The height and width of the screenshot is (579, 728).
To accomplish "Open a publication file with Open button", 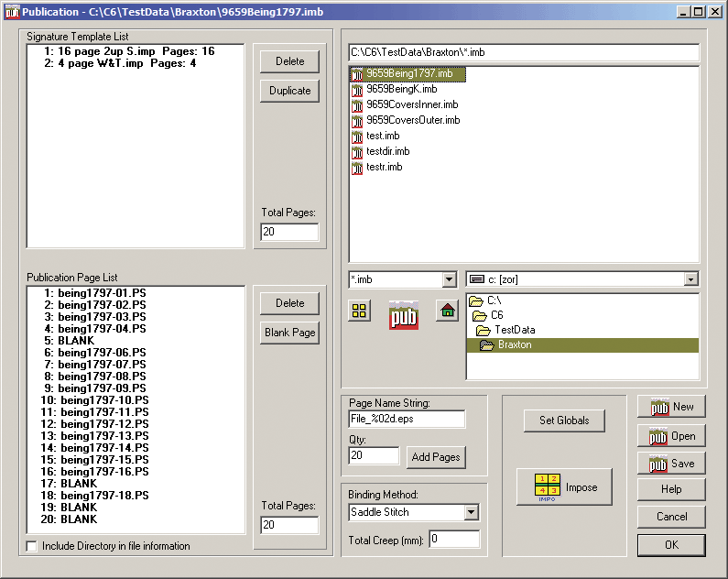I will pyautogui.click(x=671, y=436).
